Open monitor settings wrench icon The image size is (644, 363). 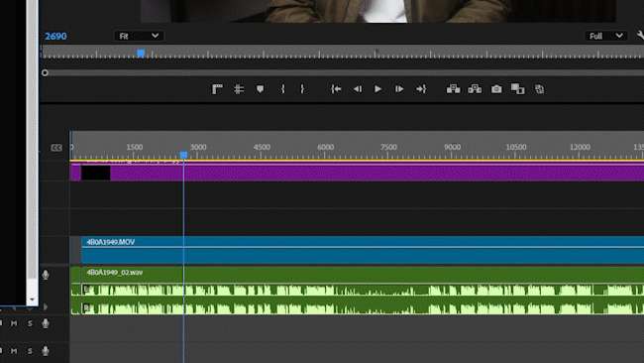point(640,36)
